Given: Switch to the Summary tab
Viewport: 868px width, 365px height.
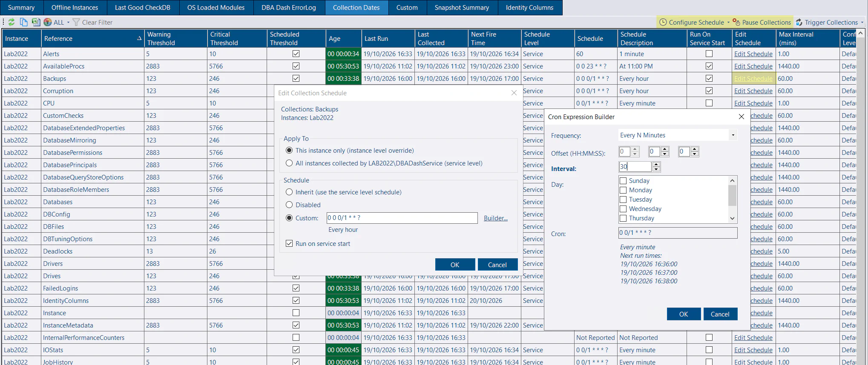Looking at the screenshot, I should (21, 8).
